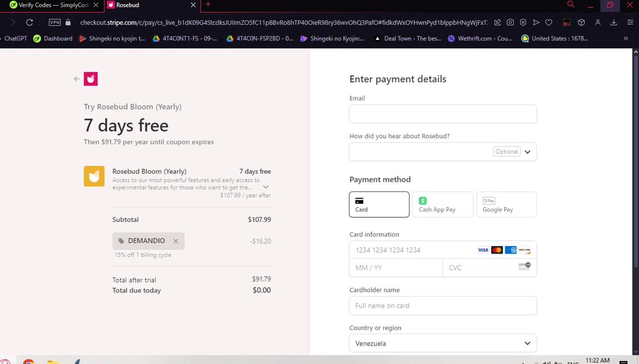Click the padlock site security icon
The image size is (639, 364).
(x=68, y=22)
